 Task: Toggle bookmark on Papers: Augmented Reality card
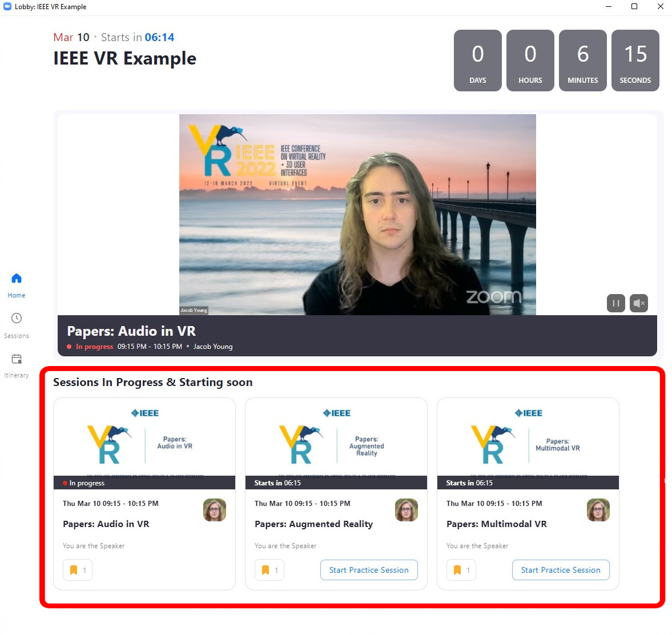point(269,570)
